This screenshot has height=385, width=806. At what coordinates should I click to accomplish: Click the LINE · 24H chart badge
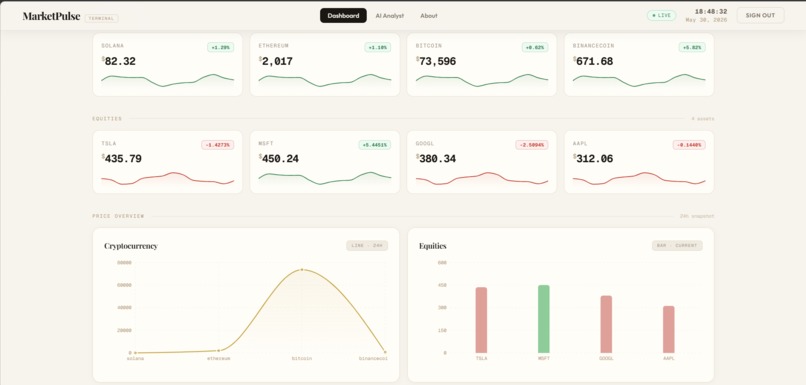pyautogui.click(x=367, y=246)
